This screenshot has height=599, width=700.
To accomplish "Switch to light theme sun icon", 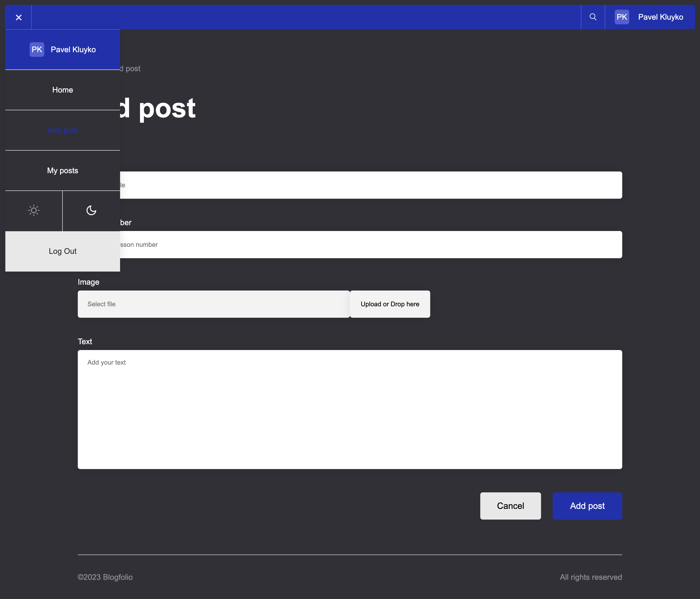I will pos(34,211).
